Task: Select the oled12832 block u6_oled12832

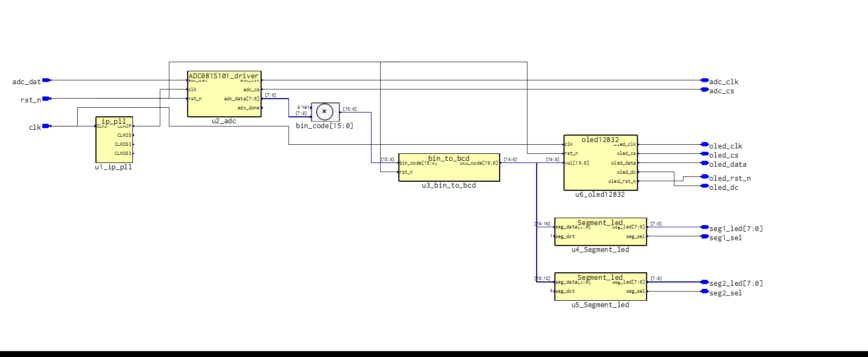Action: pos(600,162)
